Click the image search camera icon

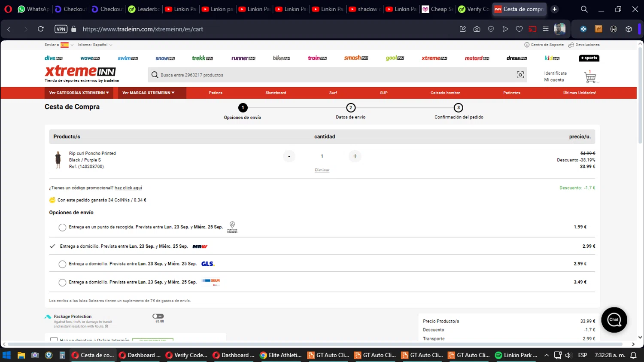[520, 75]
